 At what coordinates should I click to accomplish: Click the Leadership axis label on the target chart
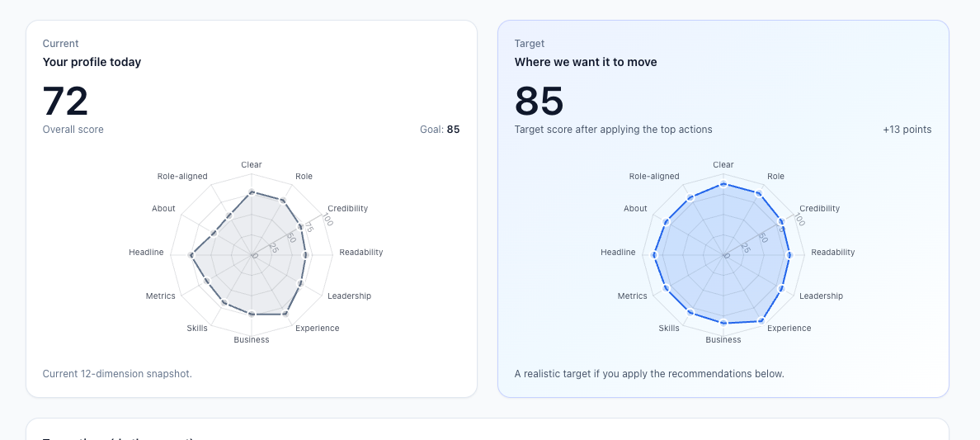821,296
